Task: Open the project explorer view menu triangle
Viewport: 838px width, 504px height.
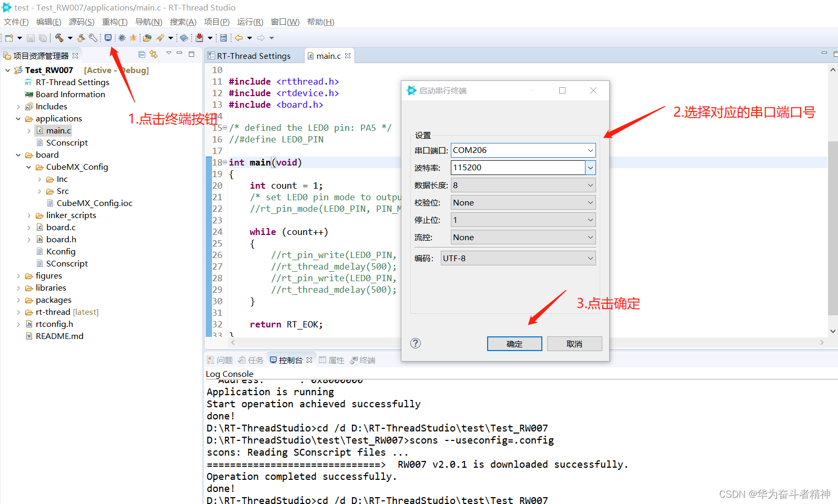Action: (x=169, y=53)
